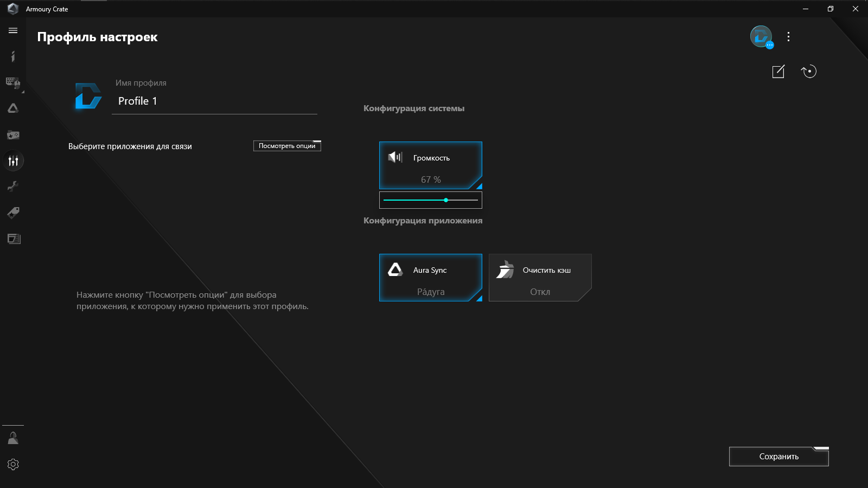Image resolution: width=868 pixels, height=488 pixels.
Task: Select the Aura Sync configuration tile
Action: [x=431, y=278]
